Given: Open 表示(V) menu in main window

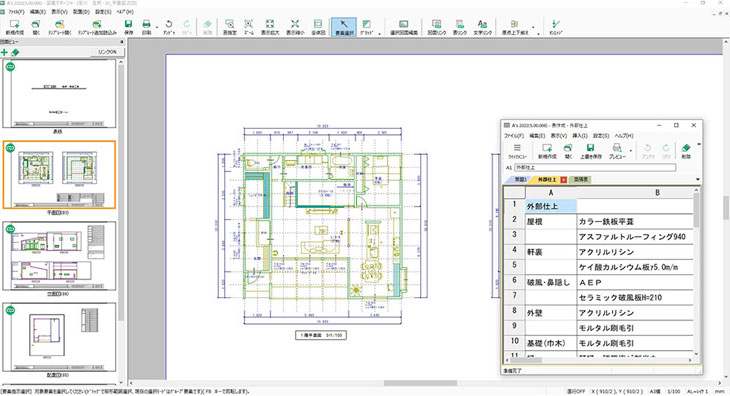Looking at the screenshot, I should 59,12.
